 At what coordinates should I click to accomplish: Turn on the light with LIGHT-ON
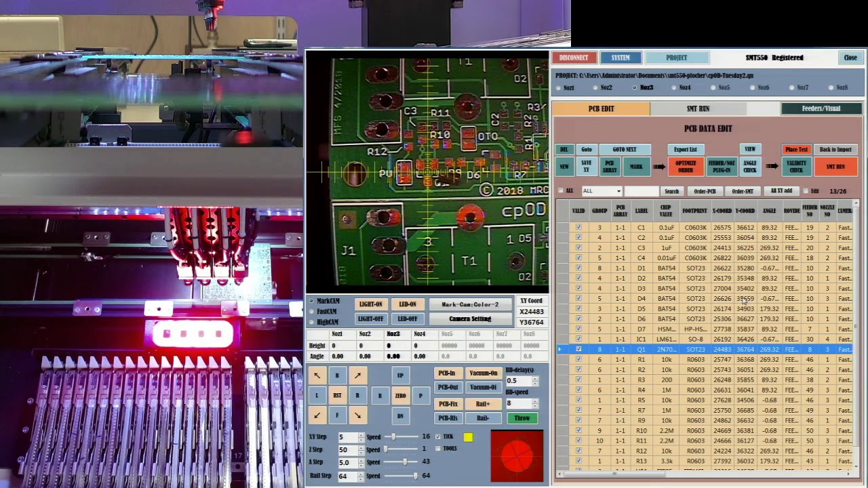tap(370, 304)
